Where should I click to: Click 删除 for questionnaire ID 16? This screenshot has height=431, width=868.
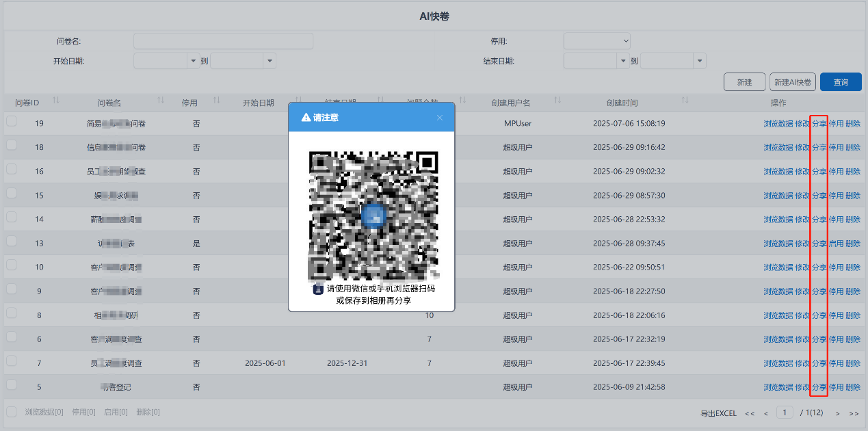853,172
